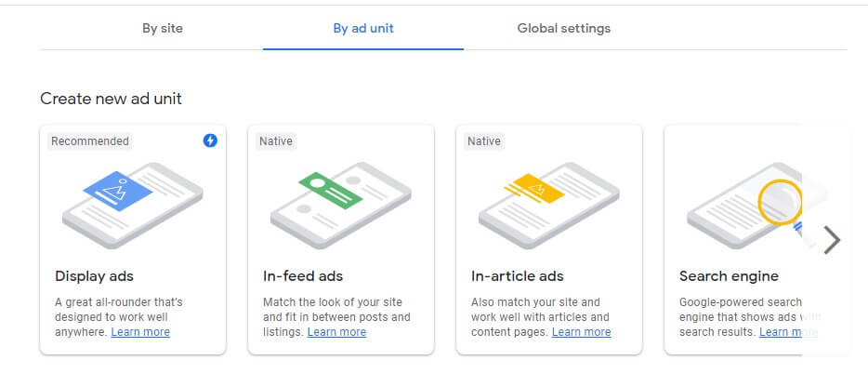Click the lightning bolt icon on Display ads card
Viewport: 868px width, 387px height.
[x=210, y=140]
